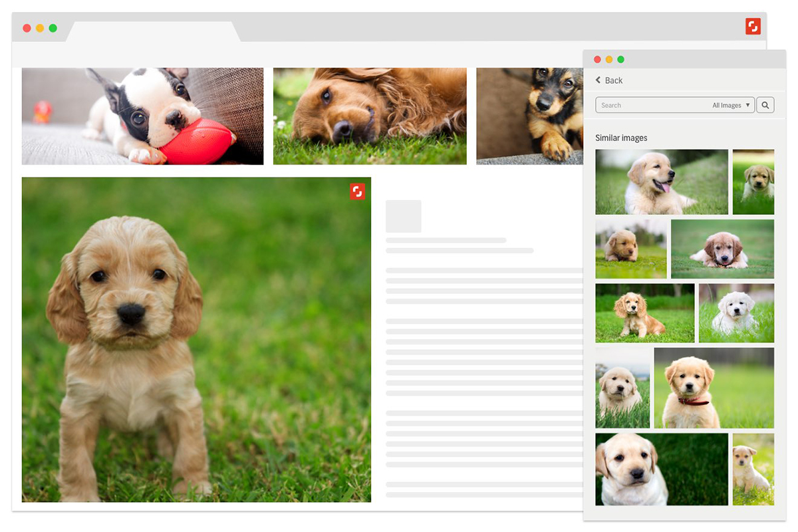Select the browser tab at the top

[x=153, y=31]
